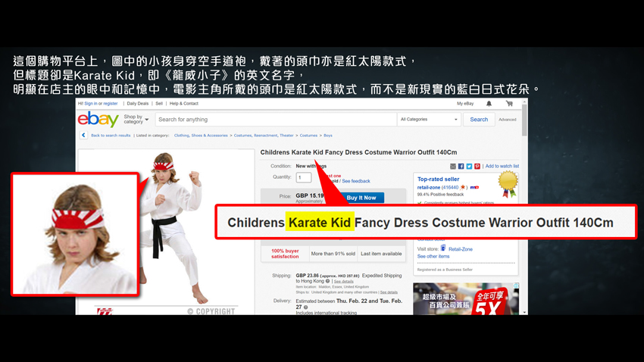Share listing via email icon
The image size is (644, 362).
[x=453, y=166]
